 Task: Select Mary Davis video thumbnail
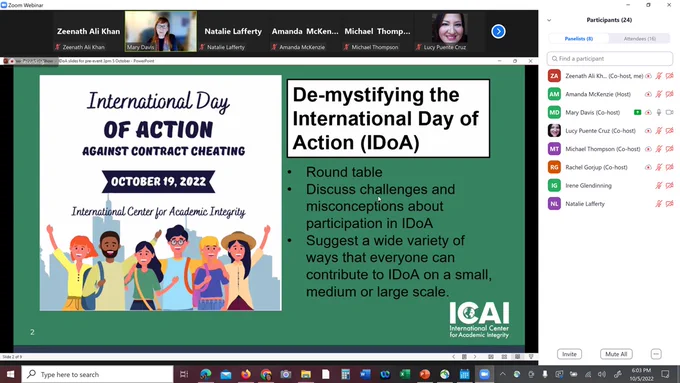(x=161, y=31)
